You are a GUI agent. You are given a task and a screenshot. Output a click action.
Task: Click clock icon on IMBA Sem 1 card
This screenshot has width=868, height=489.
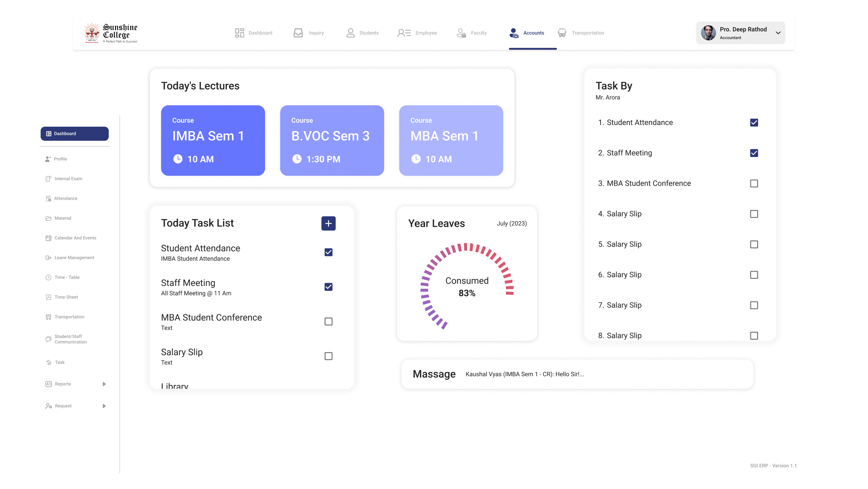pyautogui.click(x=178, y=159)
